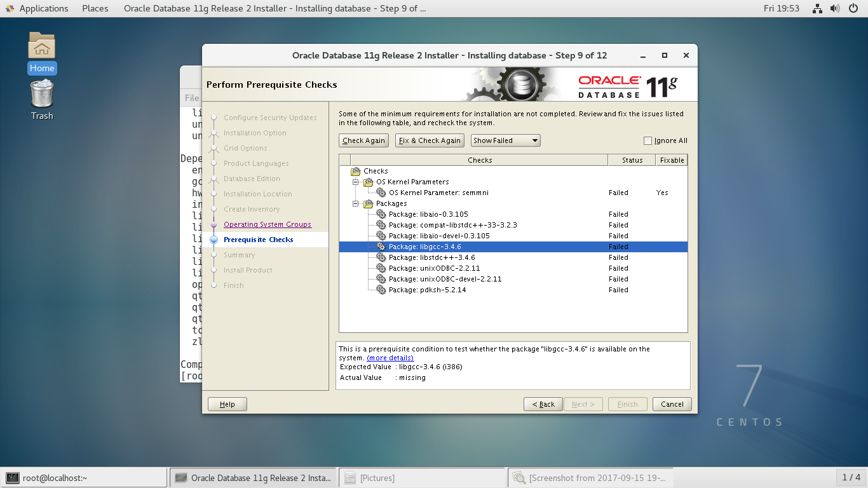The image size is (868, 488).
Task: Click the gear icon beside libaio-0.3.105 package
Action: (x=381, y=214)
